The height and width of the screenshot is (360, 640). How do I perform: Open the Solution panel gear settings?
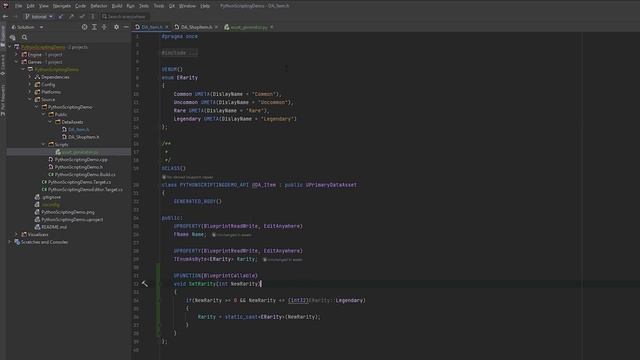point(116,27)
